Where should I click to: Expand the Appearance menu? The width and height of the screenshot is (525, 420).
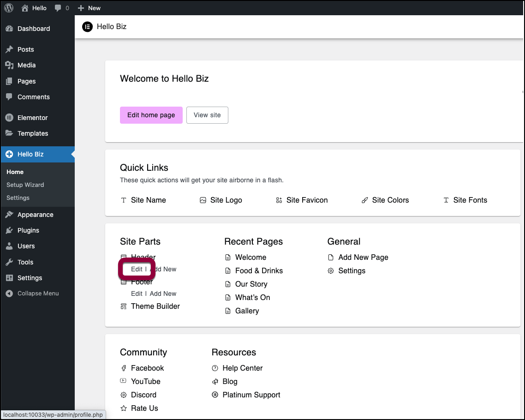pos(35,215)
